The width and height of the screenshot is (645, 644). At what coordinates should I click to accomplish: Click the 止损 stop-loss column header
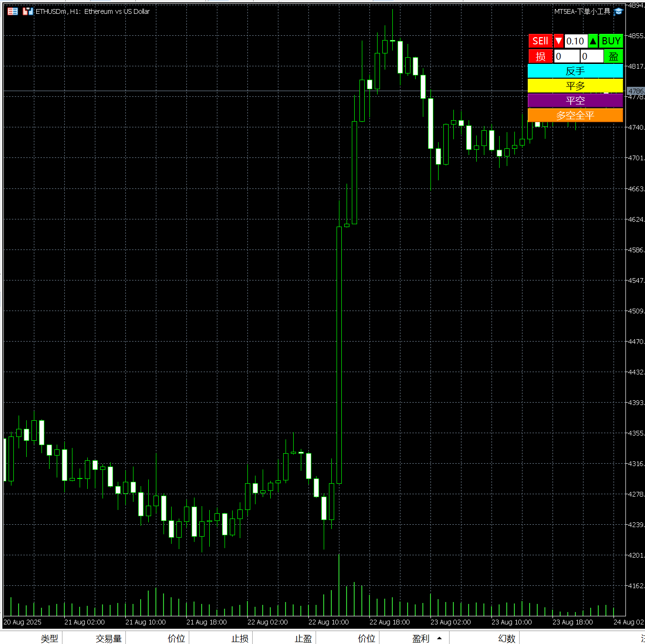pos(240,638)
